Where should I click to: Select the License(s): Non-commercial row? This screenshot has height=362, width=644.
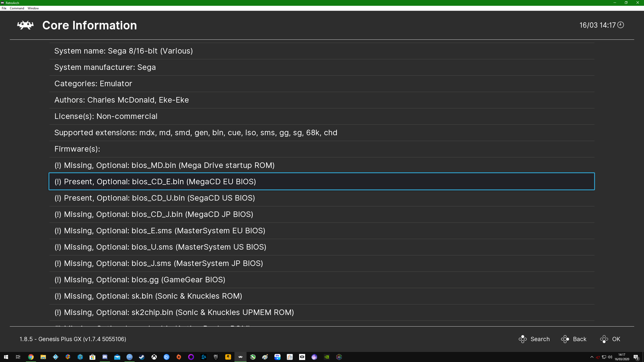[322, 116]
